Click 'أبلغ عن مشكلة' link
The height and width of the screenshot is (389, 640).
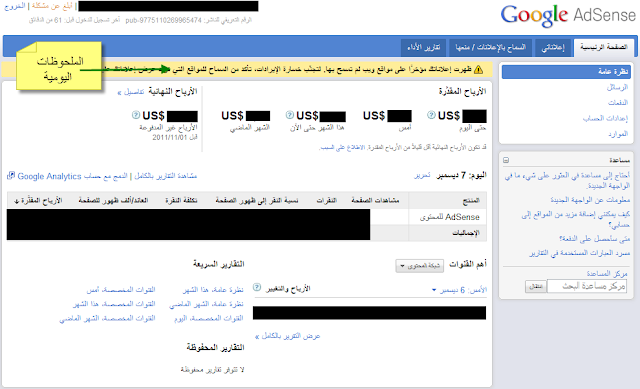tap(52, 6)
